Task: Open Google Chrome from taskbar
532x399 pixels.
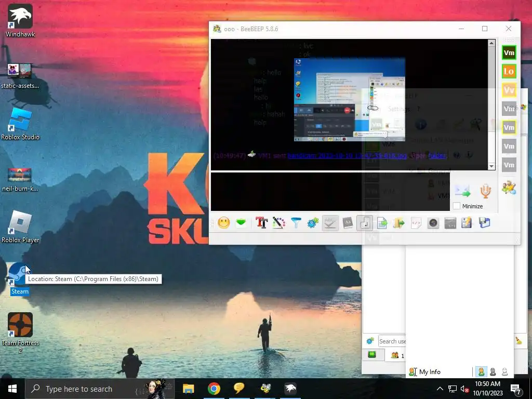Action: click(214, 389)
